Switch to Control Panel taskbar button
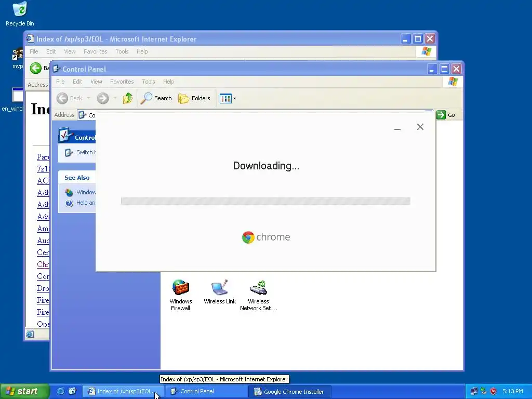Screen dimensions: 532x399 [x=207, y=392]
